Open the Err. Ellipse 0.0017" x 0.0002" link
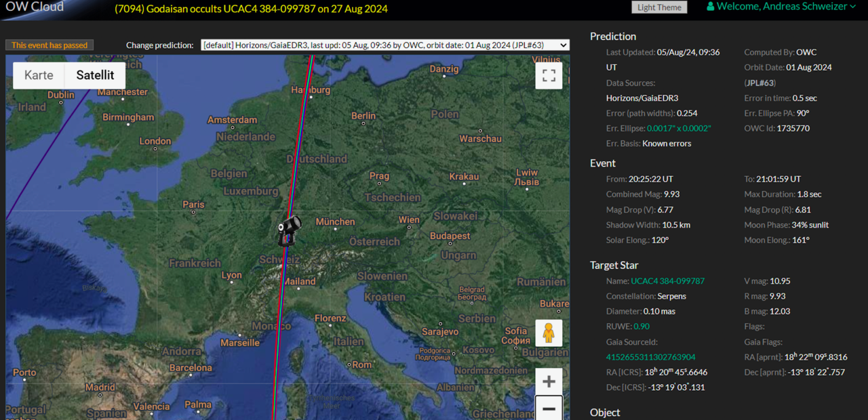Image resolution: width=868 pixels, height=420 pixels. pyautogui.click(x=679, y=128)
